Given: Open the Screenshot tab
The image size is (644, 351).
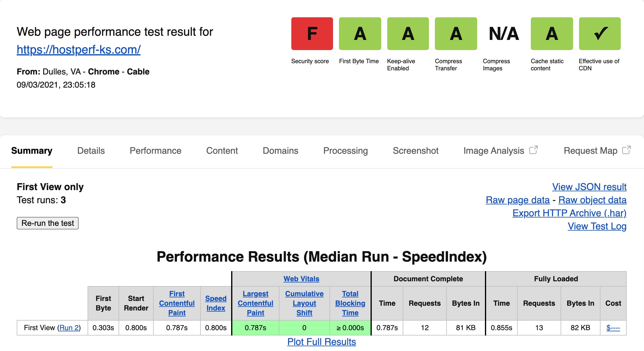Looking at the screenshot, I should 416,151.
